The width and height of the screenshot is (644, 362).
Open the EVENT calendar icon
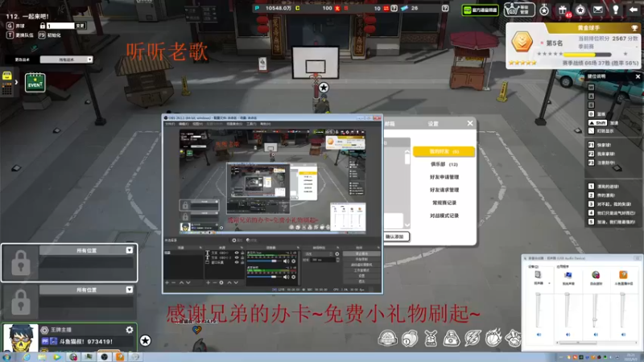(x=35, y=83)
